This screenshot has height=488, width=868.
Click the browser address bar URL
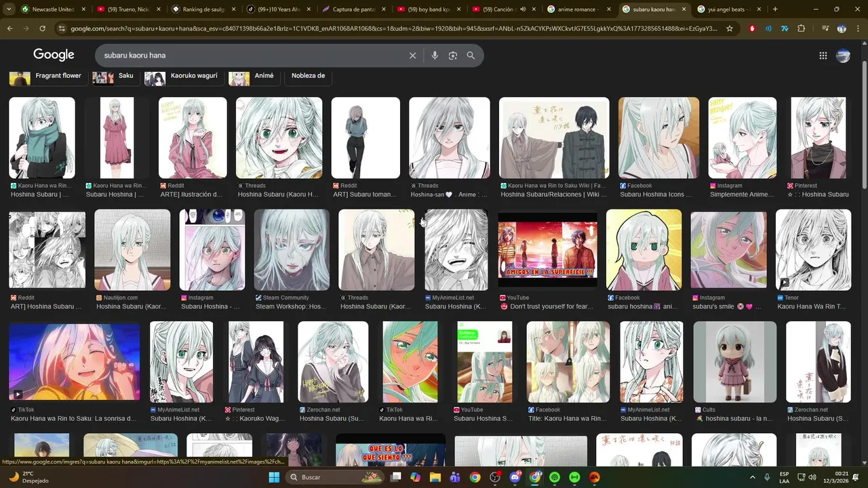click(393, 28)
